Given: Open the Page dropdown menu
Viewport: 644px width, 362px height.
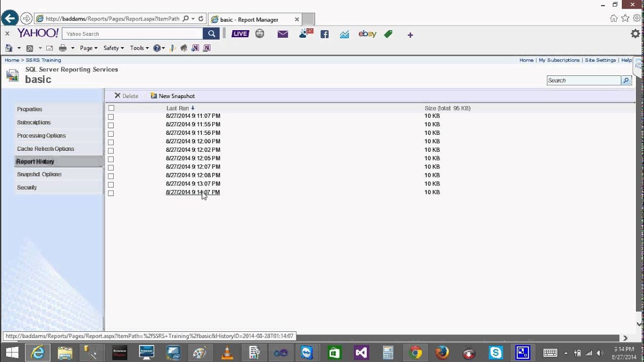Looking at the screenshot, I should pos(89,48).
